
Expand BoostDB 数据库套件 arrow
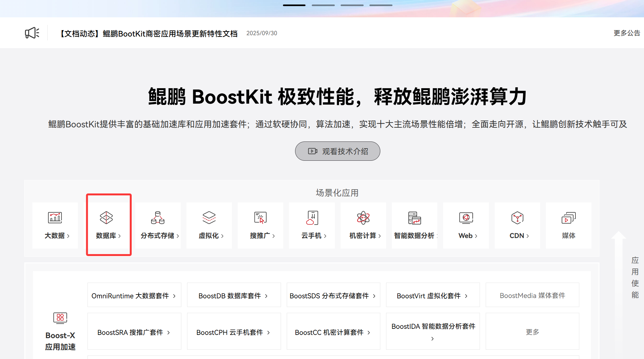click(x=266, y=296)
